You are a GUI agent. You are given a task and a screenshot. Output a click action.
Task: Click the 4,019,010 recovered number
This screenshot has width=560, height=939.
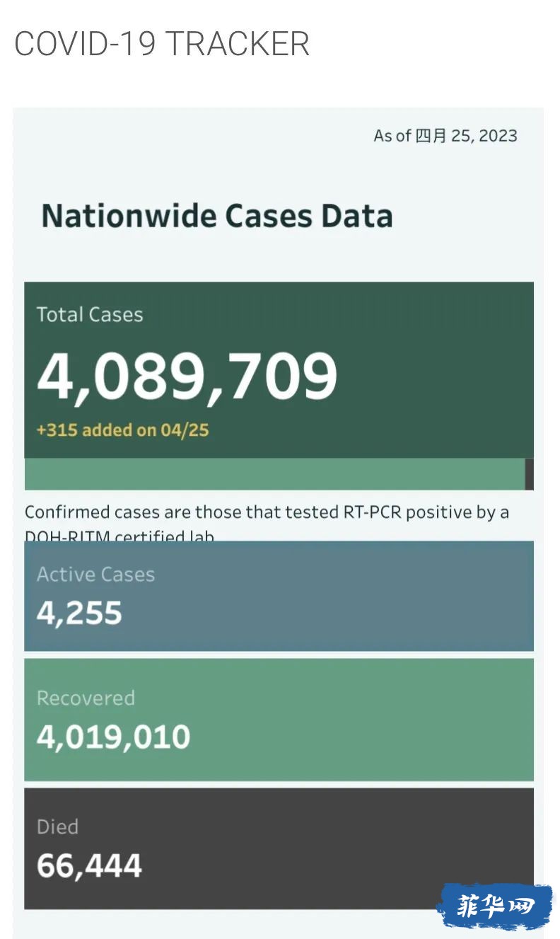pyautogui.click(x=113, y=737)
